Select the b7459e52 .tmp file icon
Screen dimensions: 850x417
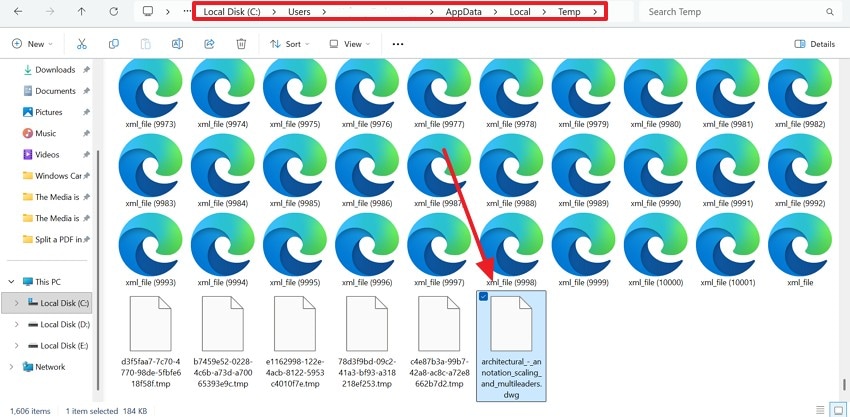click(x=222, y=324)
